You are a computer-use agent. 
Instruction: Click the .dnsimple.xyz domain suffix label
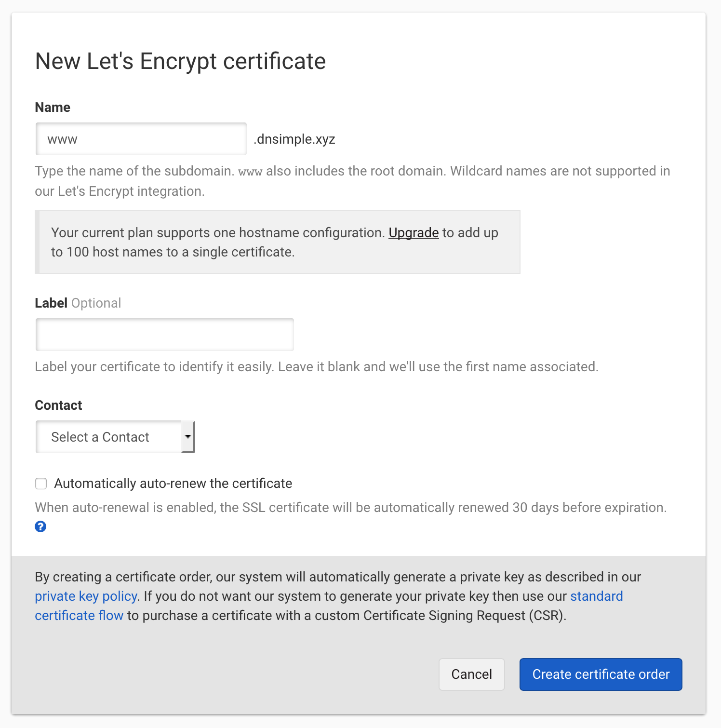pos(294,139)
